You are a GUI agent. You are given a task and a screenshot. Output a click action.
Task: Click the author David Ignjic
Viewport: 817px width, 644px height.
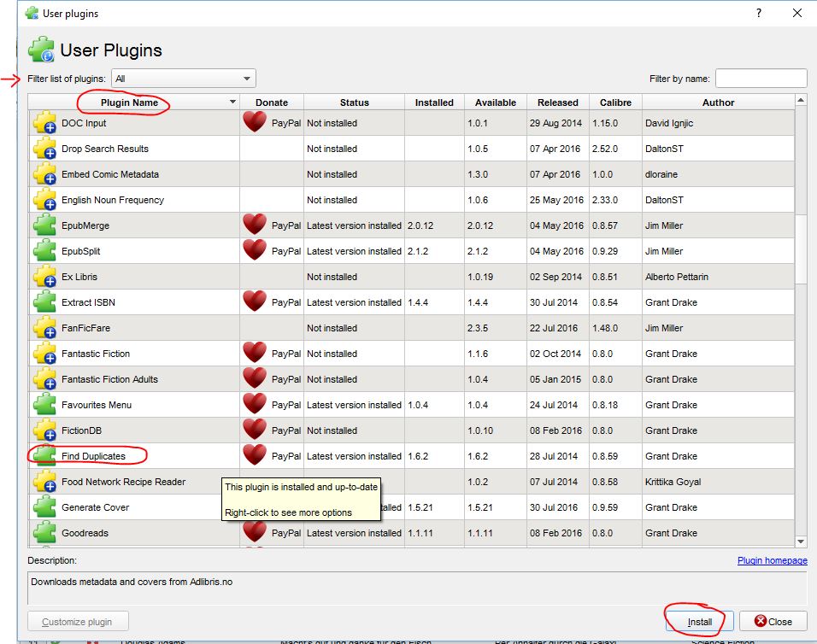pos(669,123)
